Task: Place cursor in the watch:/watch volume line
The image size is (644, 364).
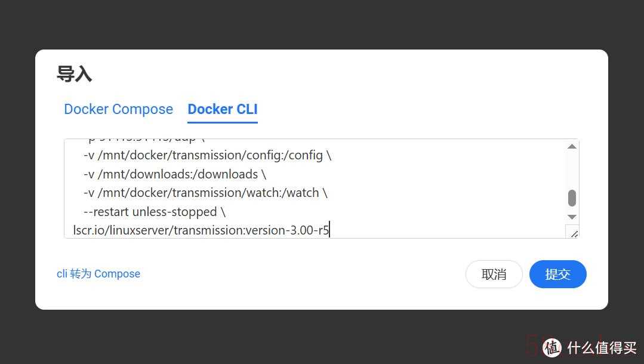Action: [205, 193]
